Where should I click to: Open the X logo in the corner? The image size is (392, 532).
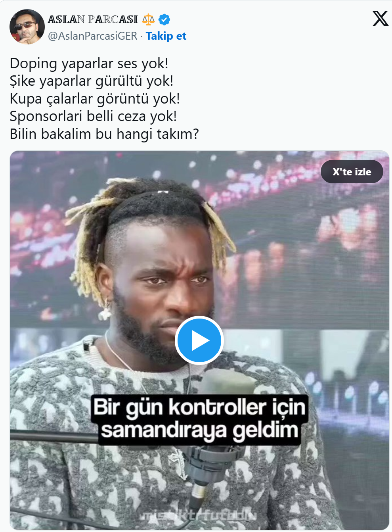click(381, 18)
